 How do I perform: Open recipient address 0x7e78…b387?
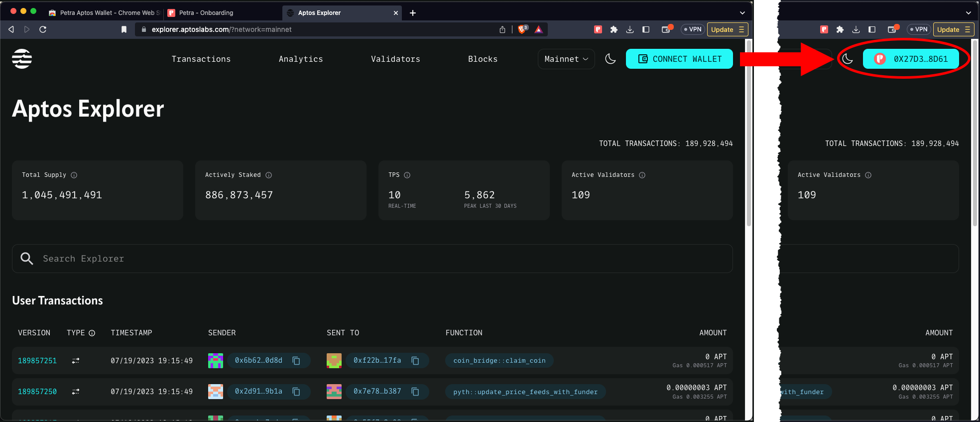click(377, 392)
